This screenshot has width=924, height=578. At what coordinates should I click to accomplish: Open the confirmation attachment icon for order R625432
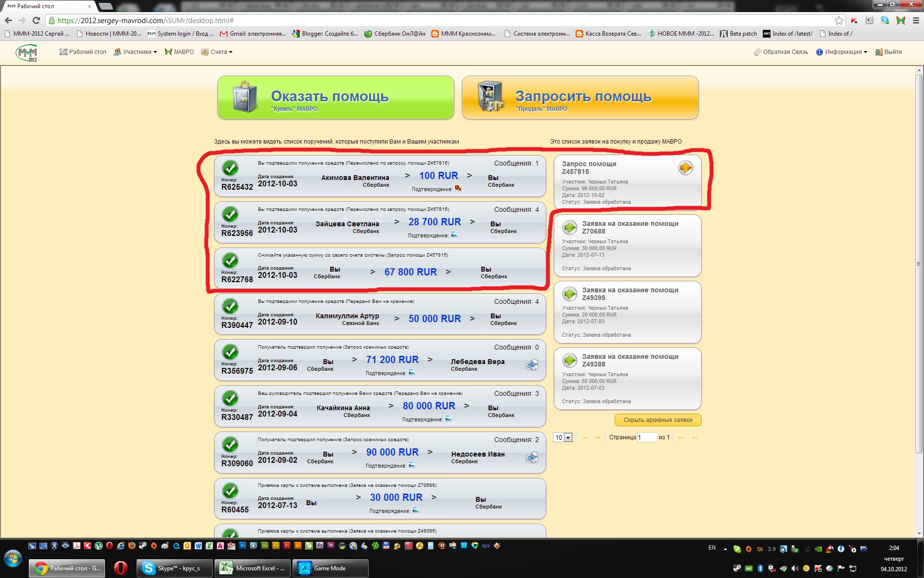[x=458, y=188]
